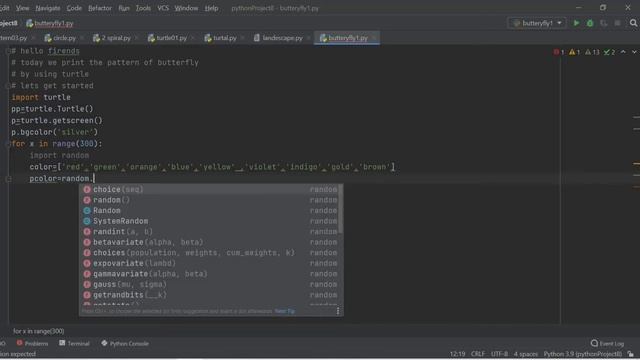Open the Problems tool window

[32, 344]
